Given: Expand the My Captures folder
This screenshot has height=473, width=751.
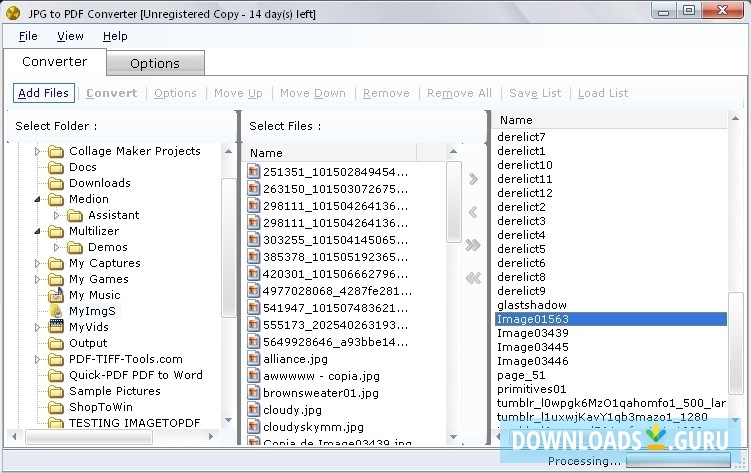Looking at the screenshot, I should [37, 263].
